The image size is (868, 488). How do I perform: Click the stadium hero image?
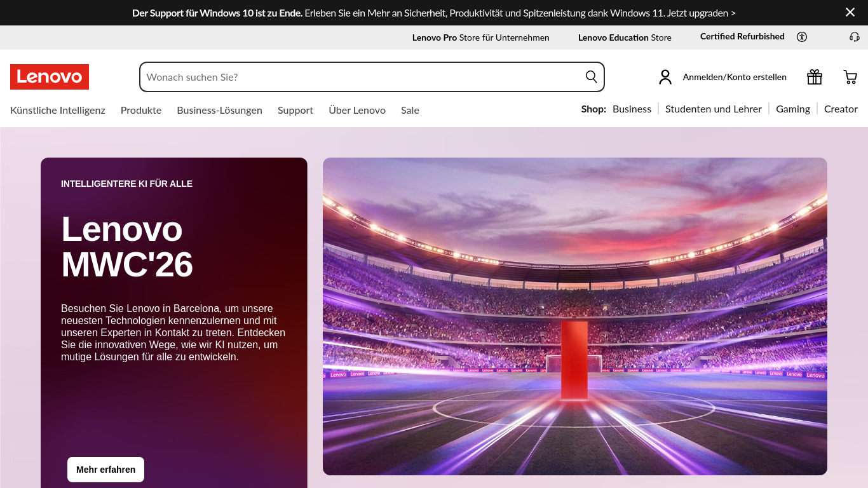[575, 316]
